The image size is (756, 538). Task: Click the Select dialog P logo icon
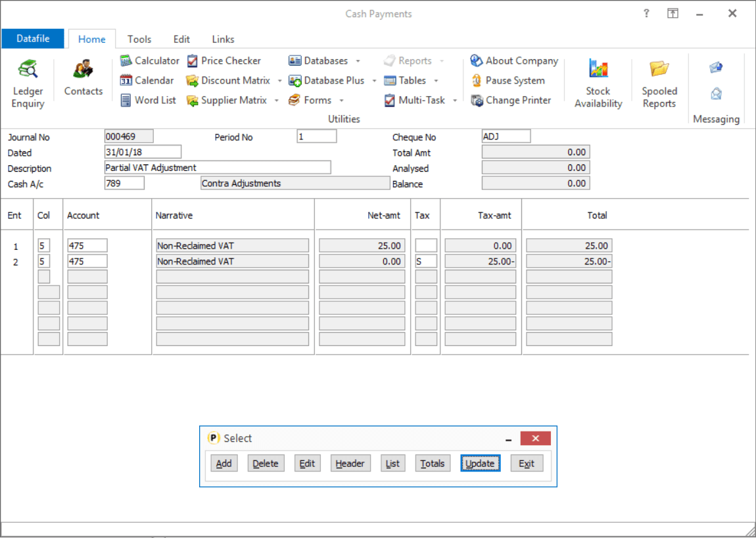click(x=213, y=438)
